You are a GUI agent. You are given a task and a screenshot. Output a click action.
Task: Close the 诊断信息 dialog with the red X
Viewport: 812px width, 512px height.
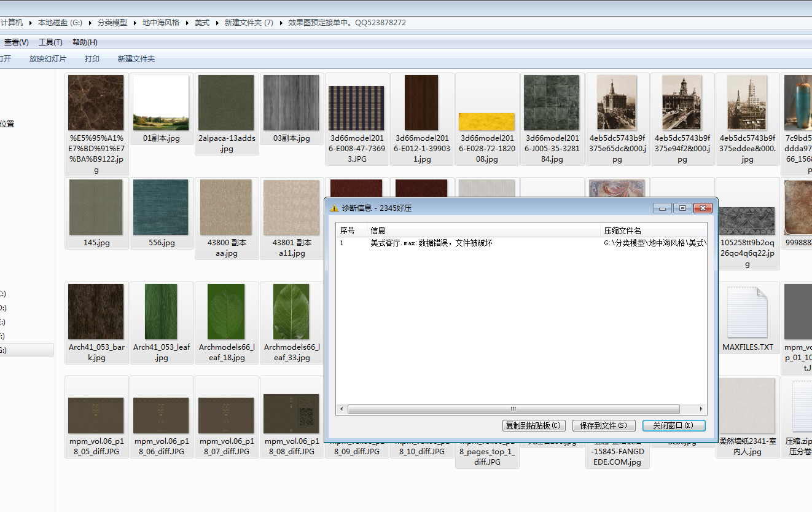pyautogui.click(x=702, y=208)
